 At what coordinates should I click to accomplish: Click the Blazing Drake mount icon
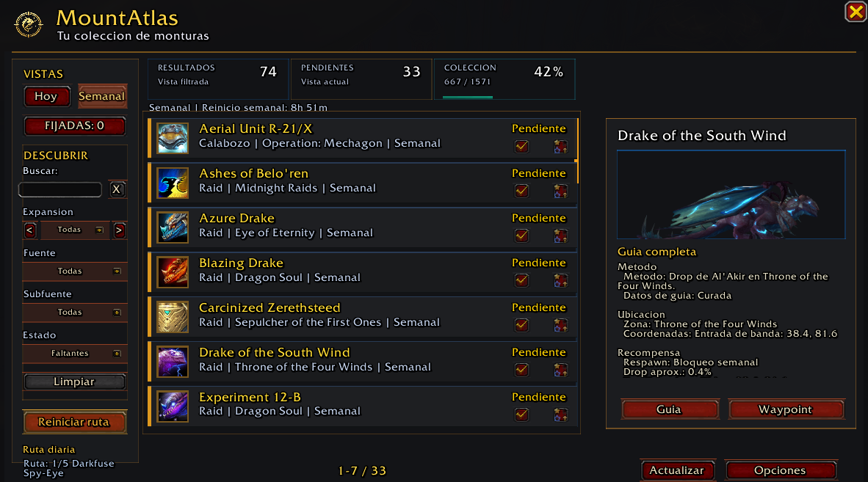173,272
